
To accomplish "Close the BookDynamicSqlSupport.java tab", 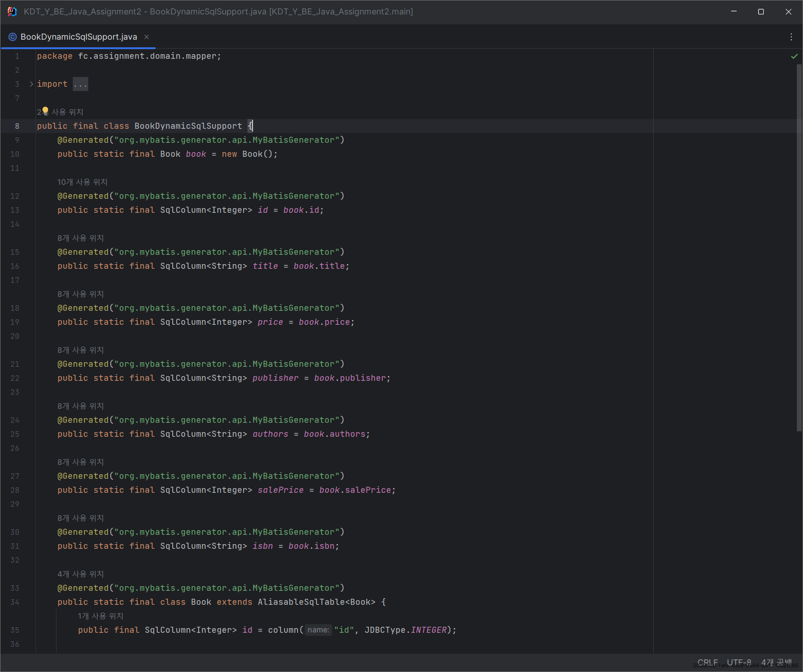I will [147, 37].
